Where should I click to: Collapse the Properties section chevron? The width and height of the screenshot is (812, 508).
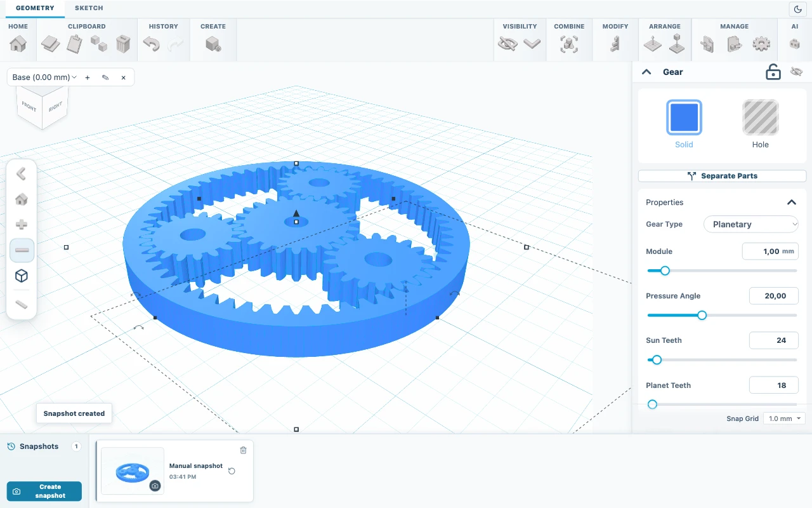[x=792, y=203]
